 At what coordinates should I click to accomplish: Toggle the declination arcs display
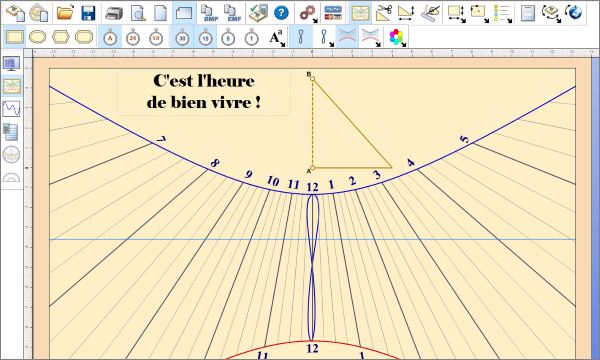[347, 37]
